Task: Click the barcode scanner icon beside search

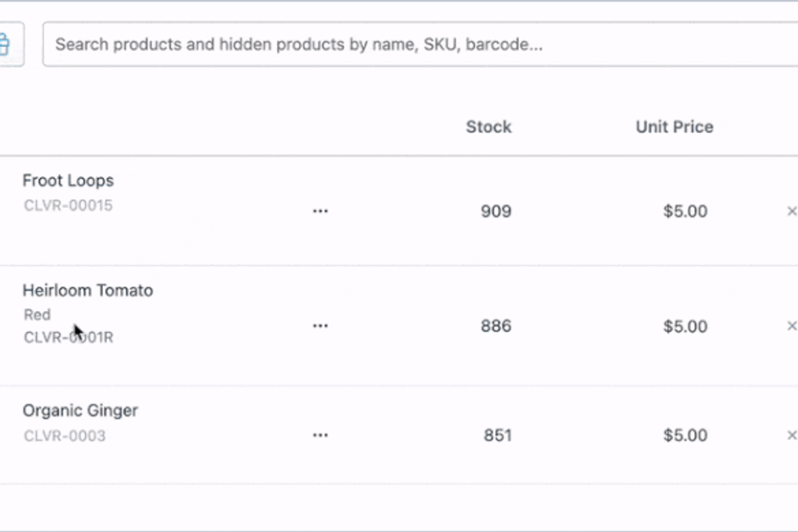Action: pyautogui.click(x=5, y=44)
